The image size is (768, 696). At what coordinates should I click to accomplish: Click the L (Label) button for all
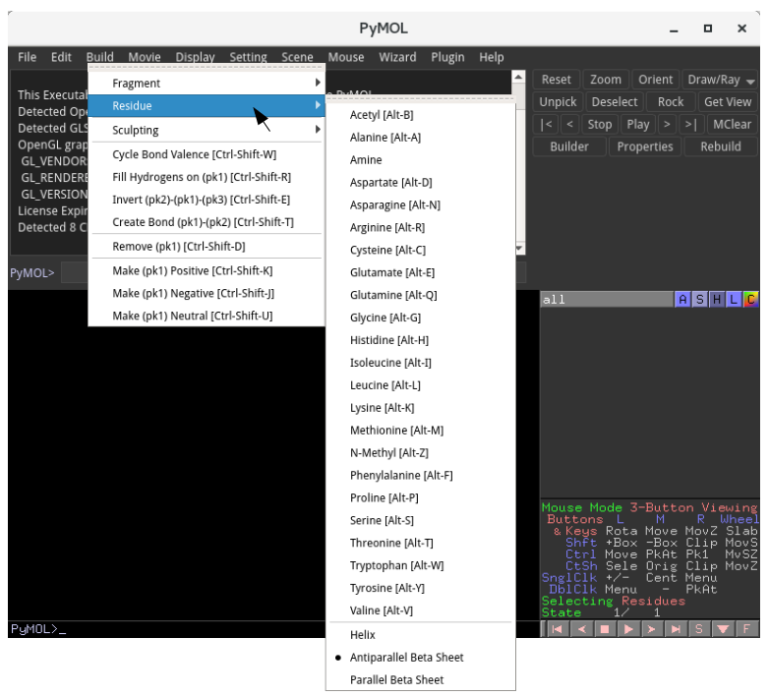click(x=733, y=299)
